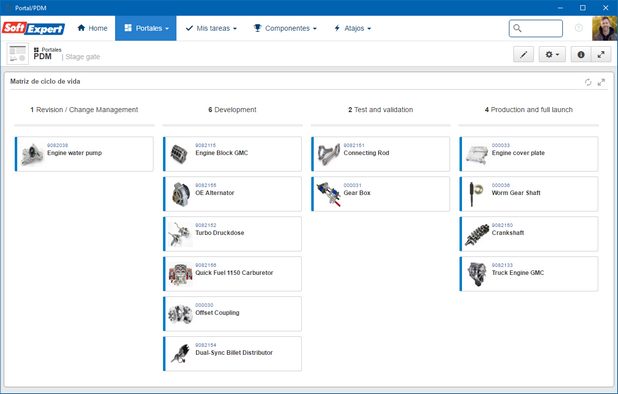Open the Engine cover plate card
The width and height of the screenshot is (618, 394).
(529, 154)
